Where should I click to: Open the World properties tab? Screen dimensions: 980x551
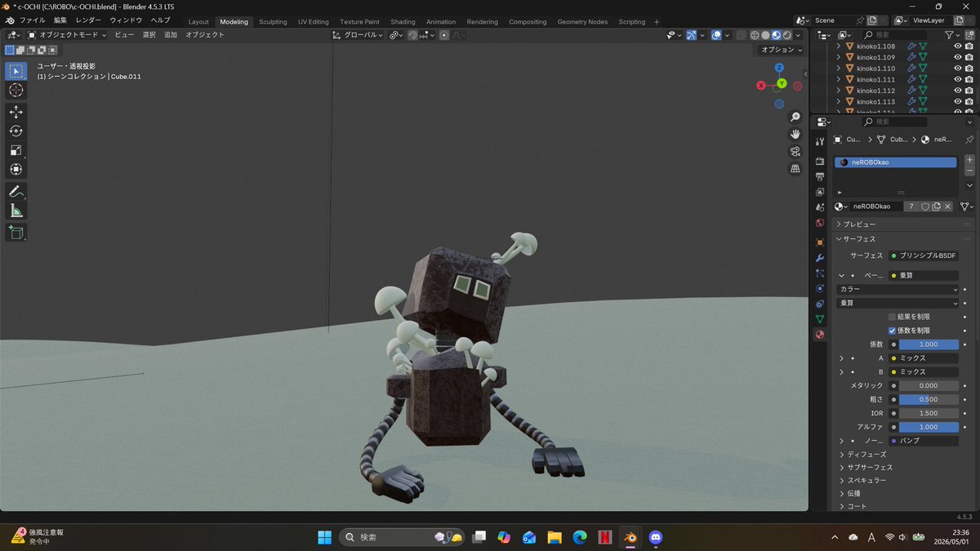pos(820,223)
